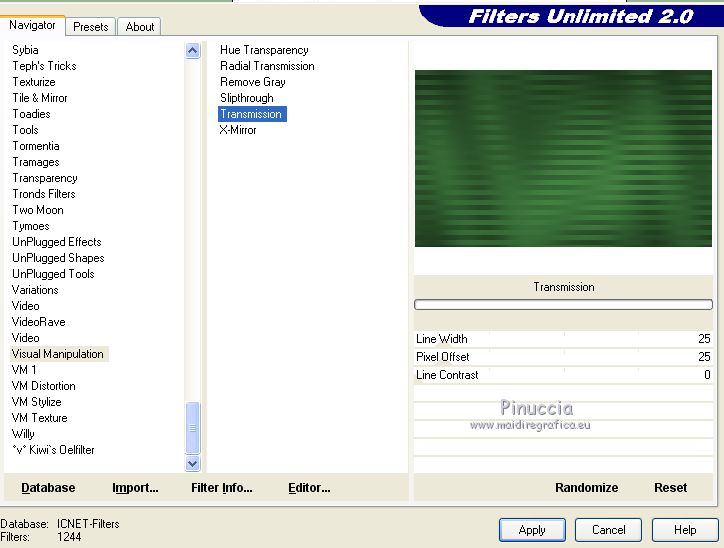Click Randomize to shuffle settings
Viewport: 724px width, 548px height.
pyautogui.click(x=586, y=488)
